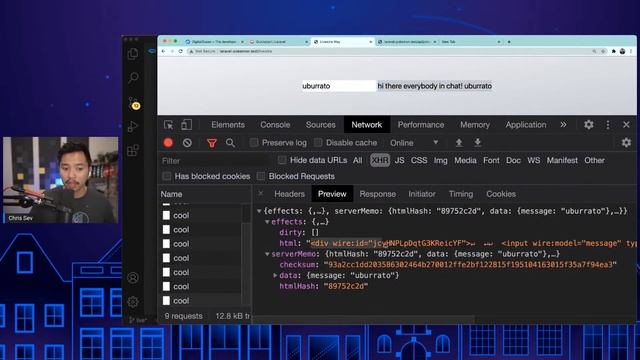Check Blocked Requests

tap(261, 176)
